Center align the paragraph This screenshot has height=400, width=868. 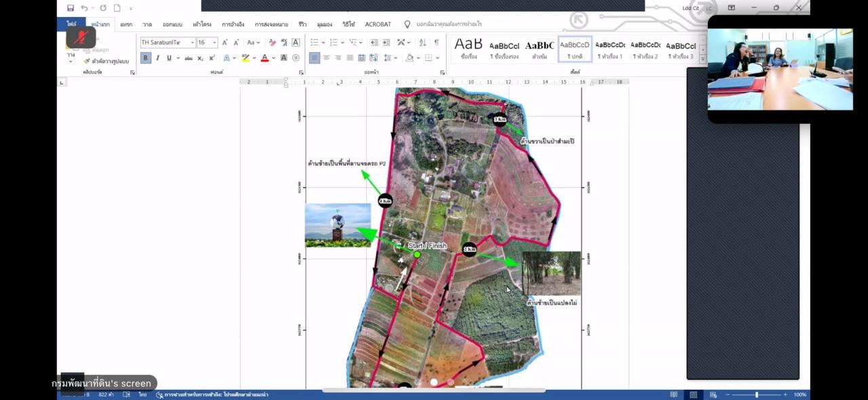pos(326,58)
